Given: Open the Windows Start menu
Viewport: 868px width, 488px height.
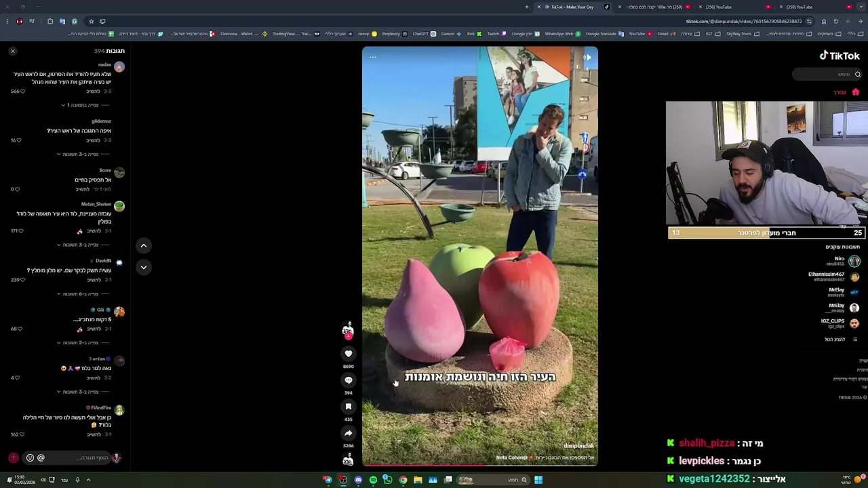Looking at the screenshot, I should tap(538, 480).
